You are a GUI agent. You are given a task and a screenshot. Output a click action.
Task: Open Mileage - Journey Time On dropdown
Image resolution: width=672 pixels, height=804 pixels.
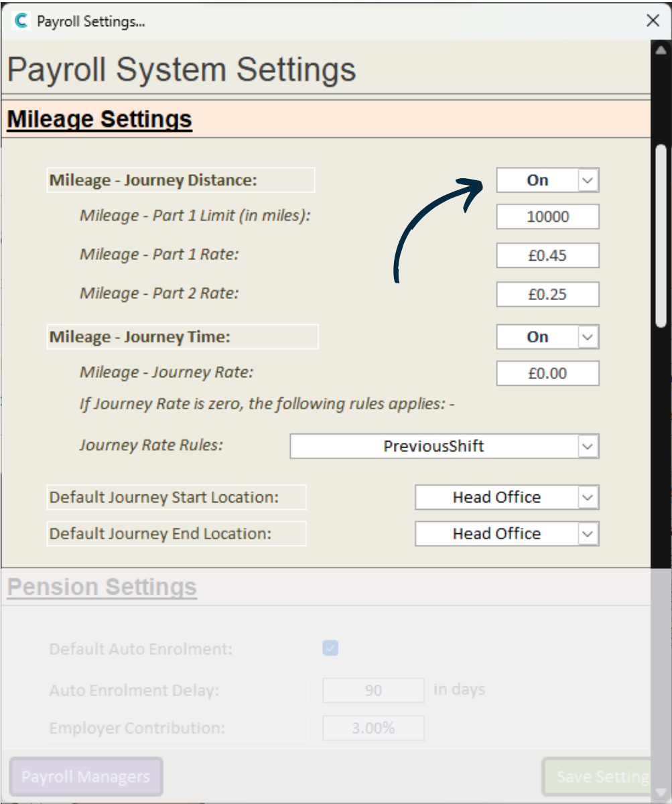[x=547, y=337]
